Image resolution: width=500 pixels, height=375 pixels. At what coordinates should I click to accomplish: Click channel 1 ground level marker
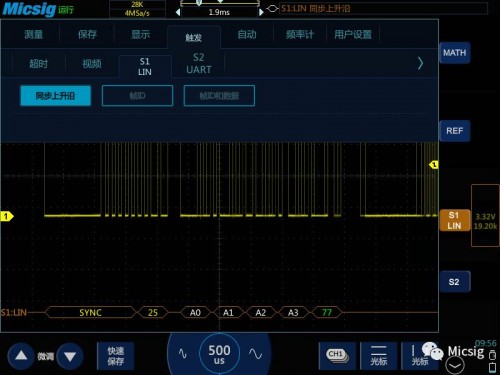tap(7, 216)
